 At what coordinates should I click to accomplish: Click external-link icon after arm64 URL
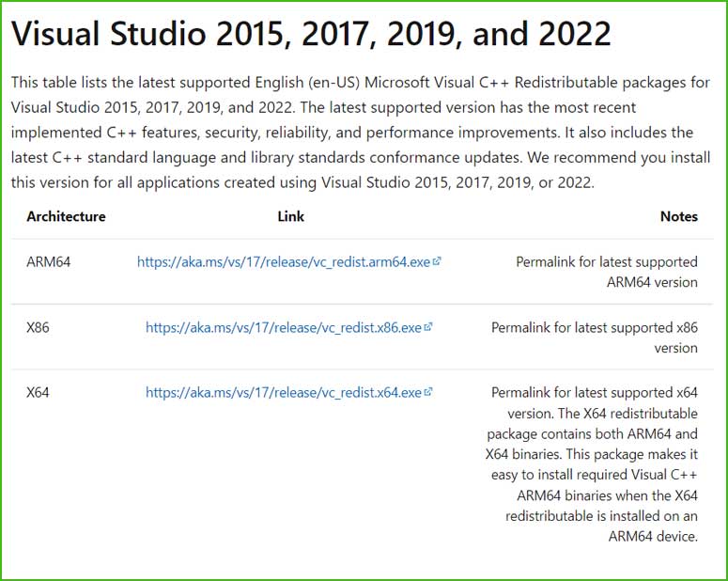coord(437,261)
